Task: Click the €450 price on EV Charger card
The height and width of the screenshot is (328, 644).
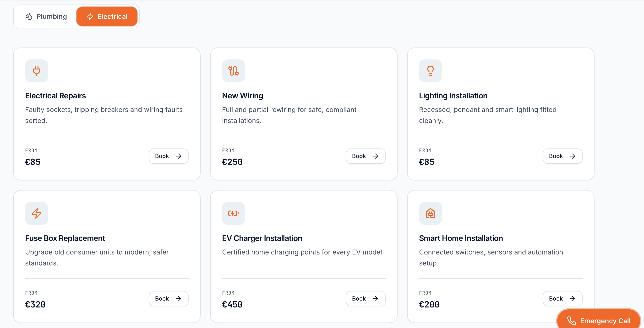Action: coord(232,304)
